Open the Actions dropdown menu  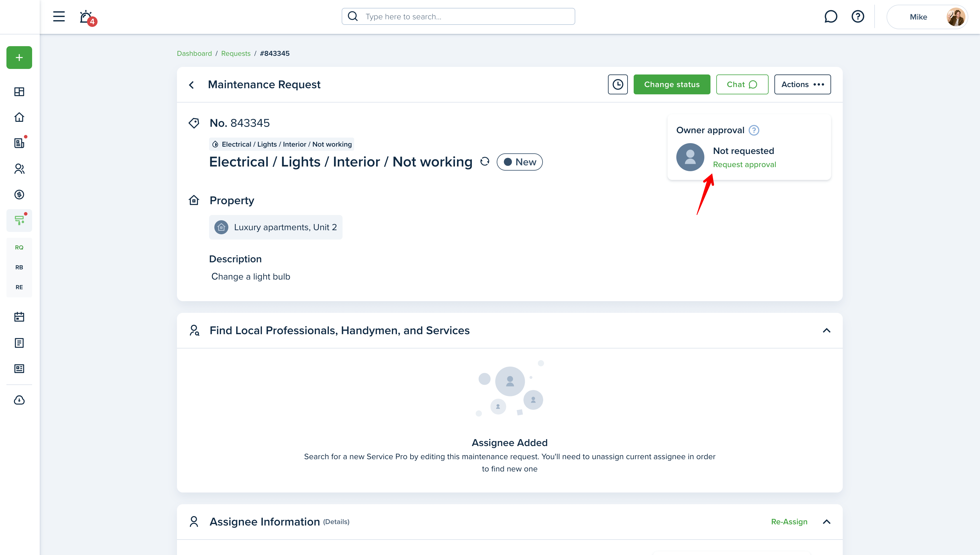[802, 84]
